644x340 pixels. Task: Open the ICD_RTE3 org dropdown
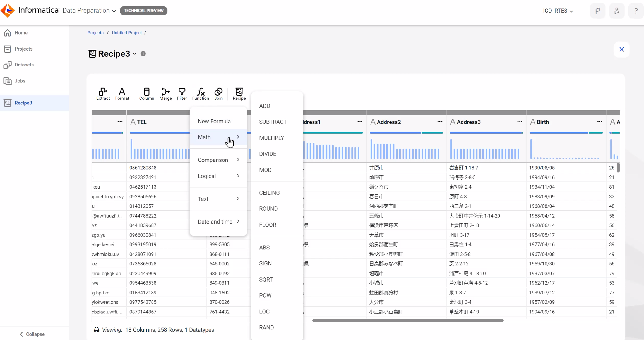(558, 11)
